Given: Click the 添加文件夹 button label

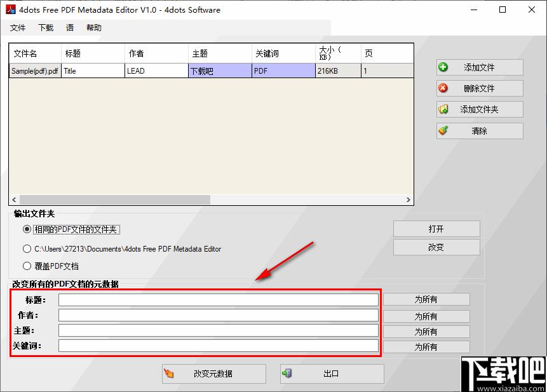Looking at the screenshot, I should 479,109.
